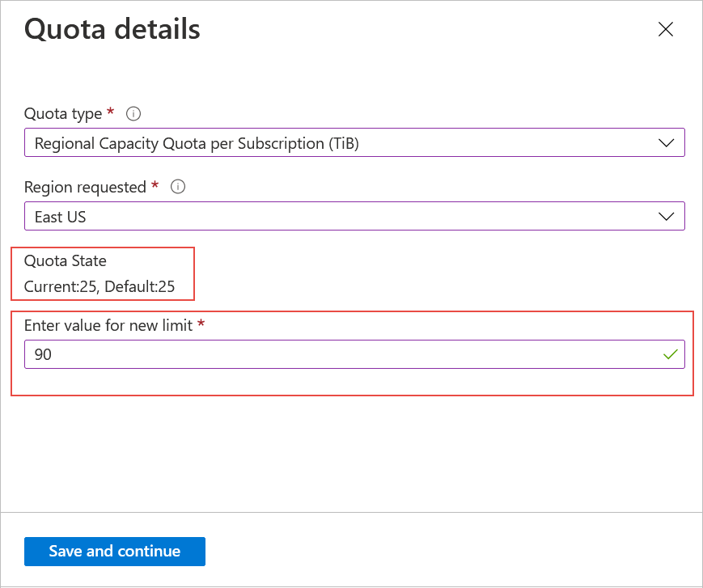Click the red asterisk after Quota type
703x588 pixels.
(111, 112)
